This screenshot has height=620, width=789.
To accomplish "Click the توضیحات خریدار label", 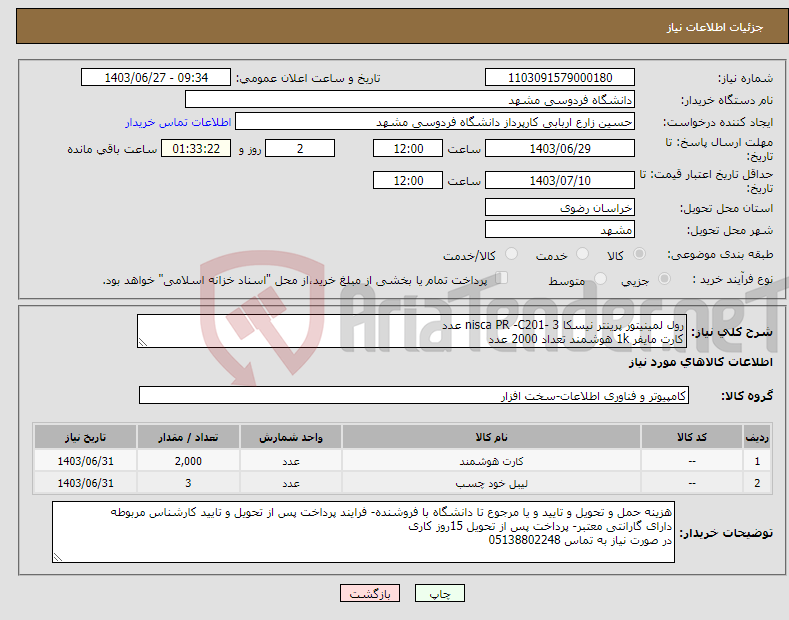I will tap(726, 532).
